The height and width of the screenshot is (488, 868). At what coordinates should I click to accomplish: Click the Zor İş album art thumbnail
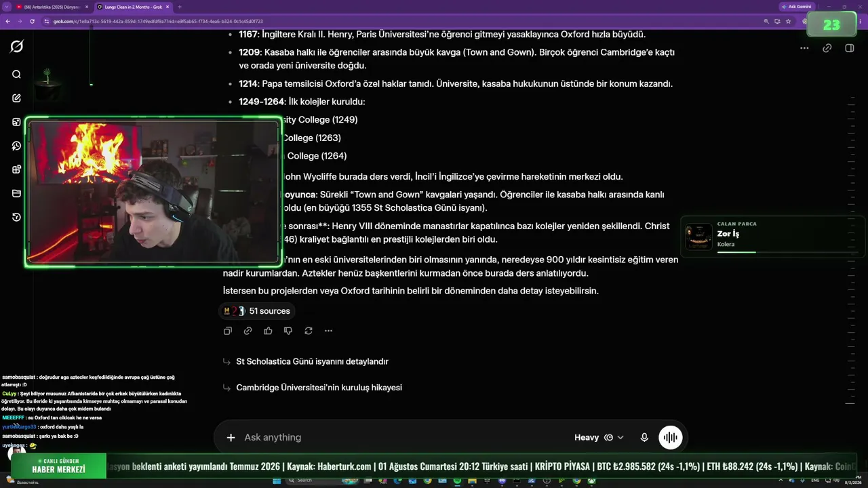pyautogui.click(x=698, y=237)
